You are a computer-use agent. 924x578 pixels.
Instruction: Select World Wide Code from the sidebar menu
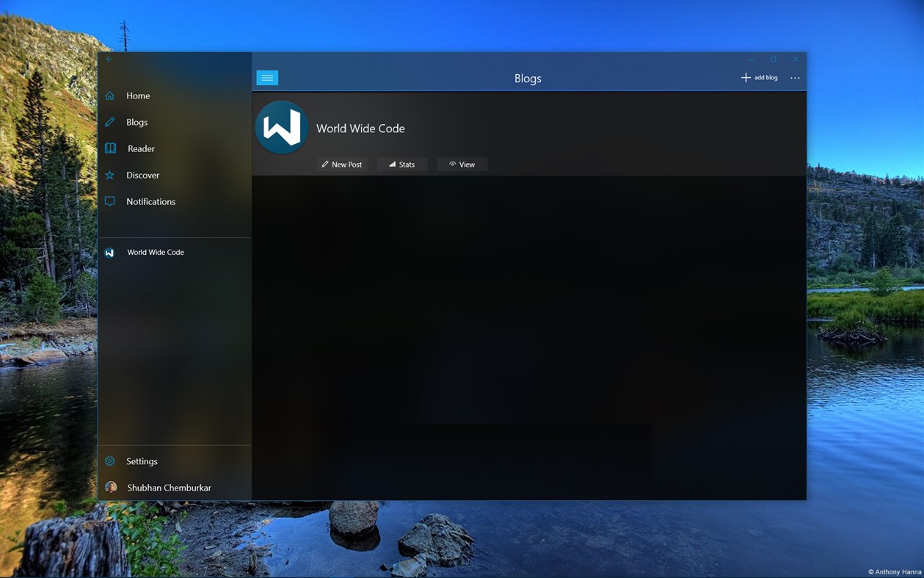pos(155,252)
